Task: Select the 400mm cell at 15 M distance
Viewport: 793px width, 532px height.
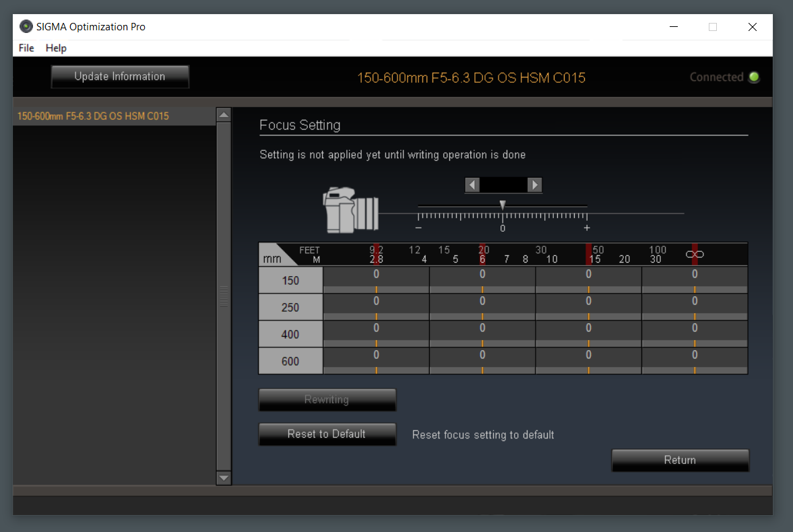Action: tap(589, 334)
